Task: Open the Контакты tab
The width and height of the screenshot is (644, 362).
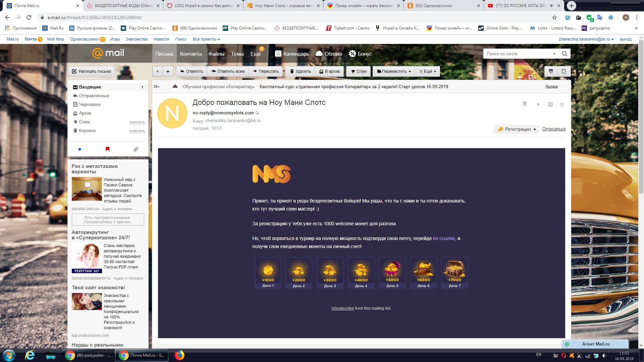Action: 191,54
